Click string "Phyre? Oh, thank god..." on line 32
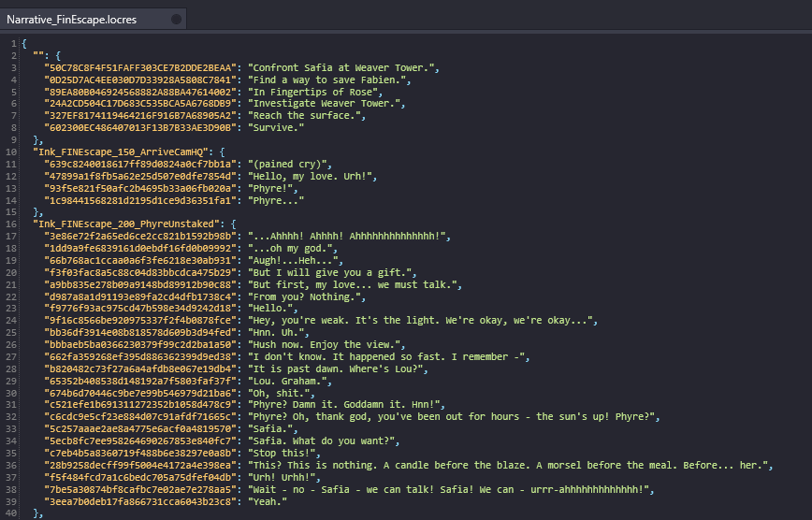Viewport: 812px width, 520px height. click(x=451, y=416)
